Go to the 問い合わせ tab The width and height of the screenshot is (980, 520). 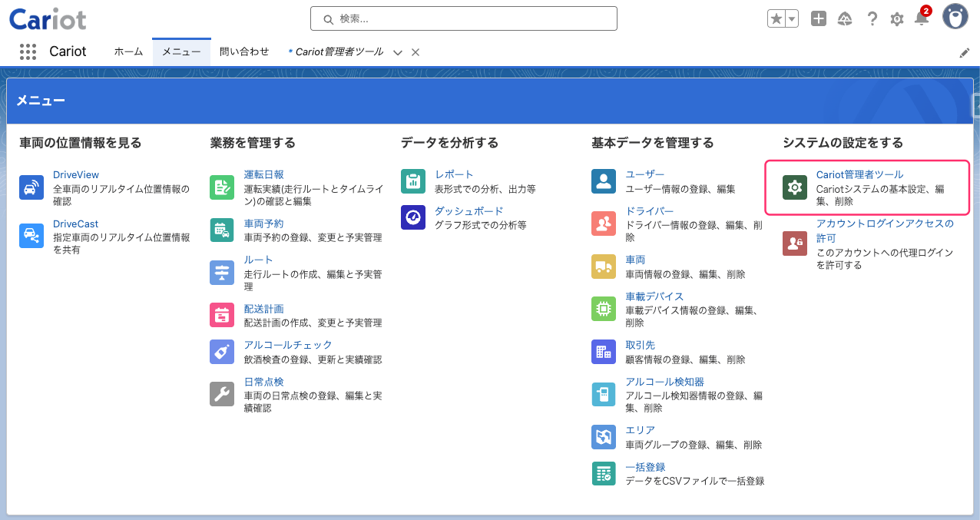click(244, 51)
